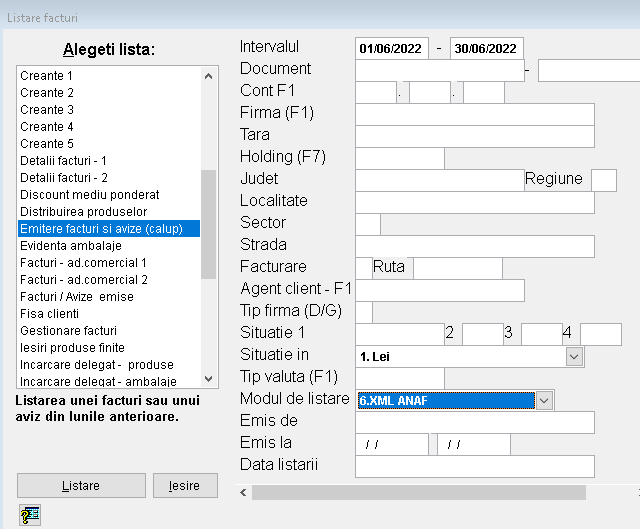Focus the Tara input field
The width and height of the screenshot is (640, 529).
pos(475,137)
